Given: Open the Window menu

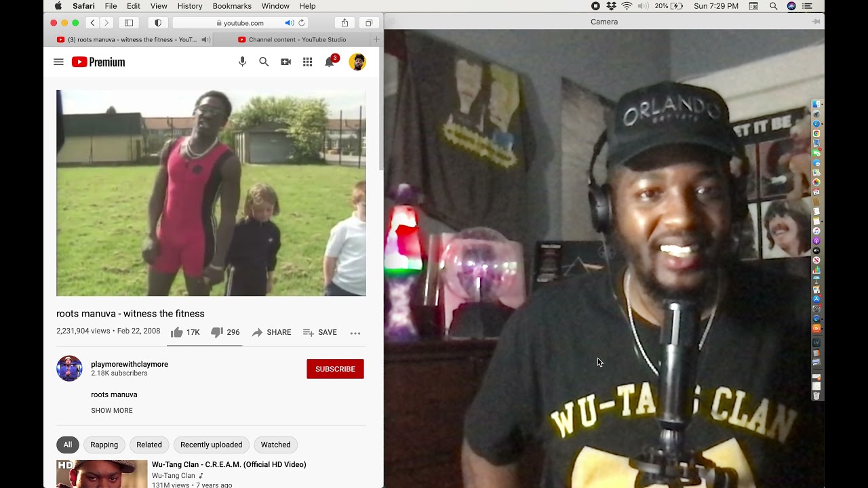Looking at the screenshot, I should click(x=275, y=6).
